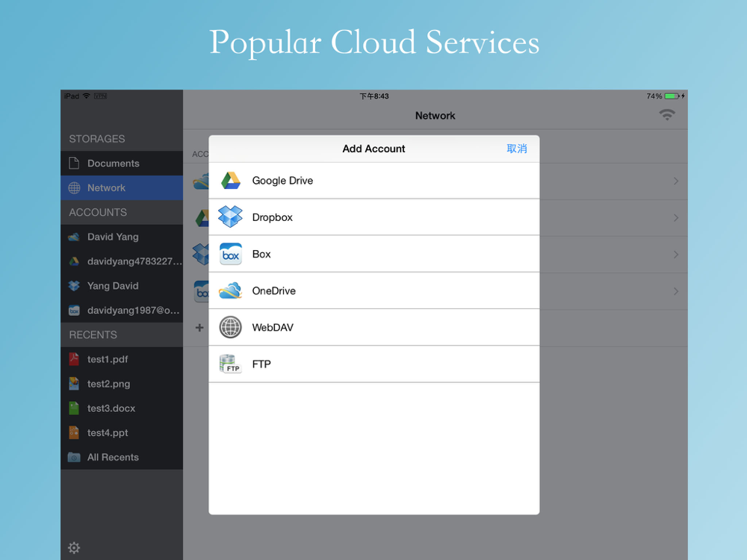Viewport: 747px width, 560px height.
Task: Select OneDrive account option
Action: [374, 290]
